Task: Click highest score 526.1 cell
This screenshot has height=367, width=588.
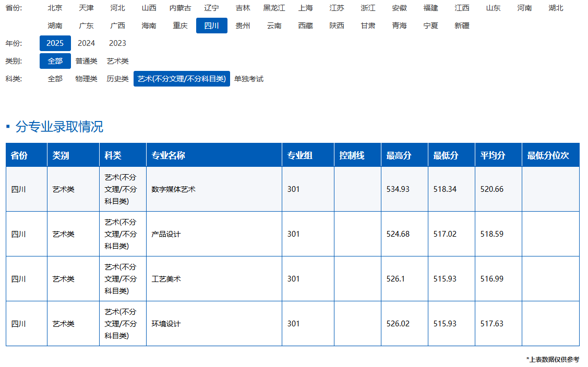Action: tap(405, 279)
